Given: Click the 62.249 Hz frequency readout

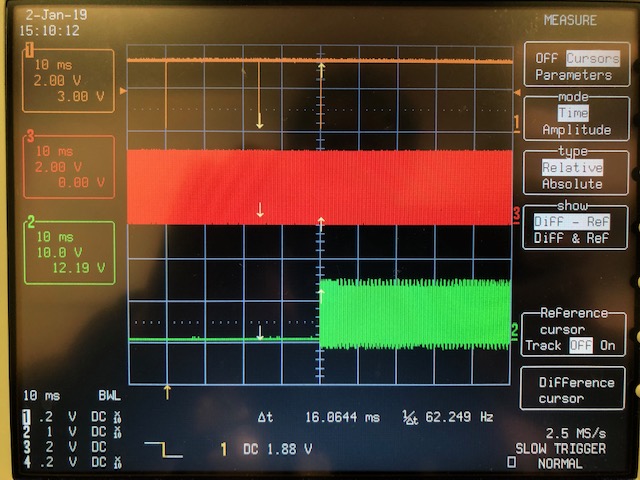Looking at the screenshot, I should point(459,417).
